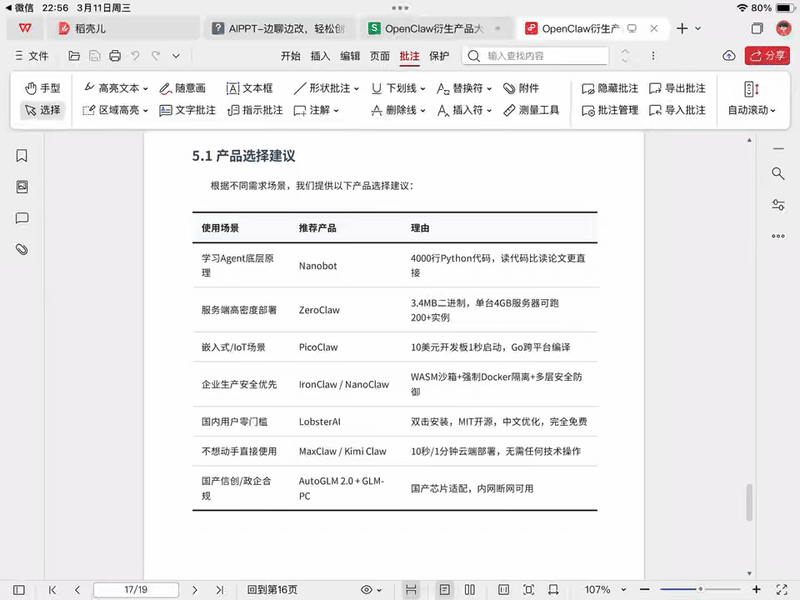Click the open folder icon
The image size is (800, 600).
click(74, 56)
